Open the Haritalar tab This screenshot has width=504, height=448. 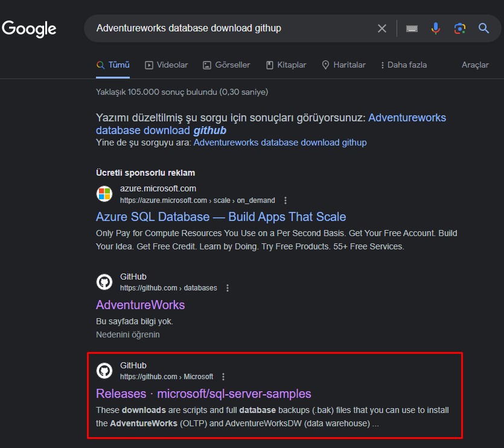point(343,65)
